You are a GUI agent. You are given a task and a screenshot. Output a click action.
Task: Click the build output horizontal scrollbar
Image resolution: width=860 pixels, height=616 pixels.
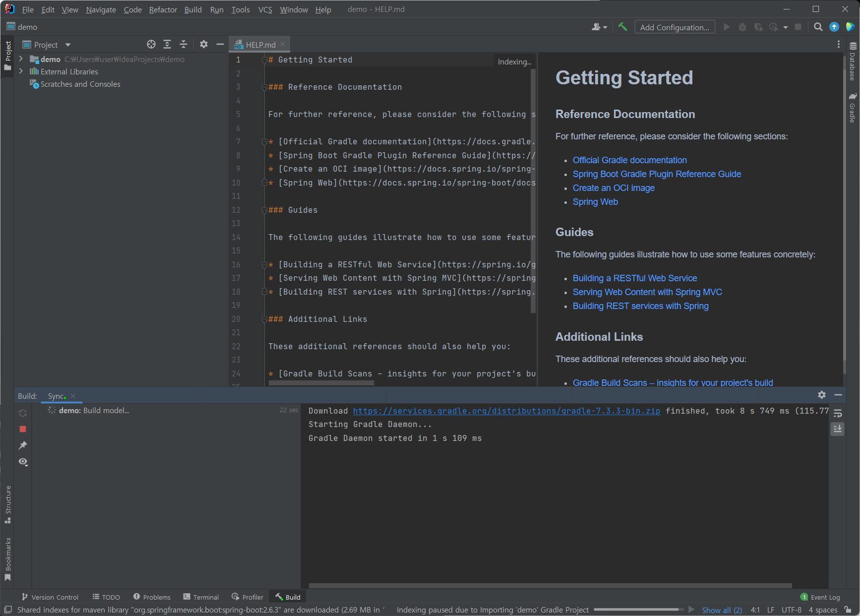click(x=550, y=586)
